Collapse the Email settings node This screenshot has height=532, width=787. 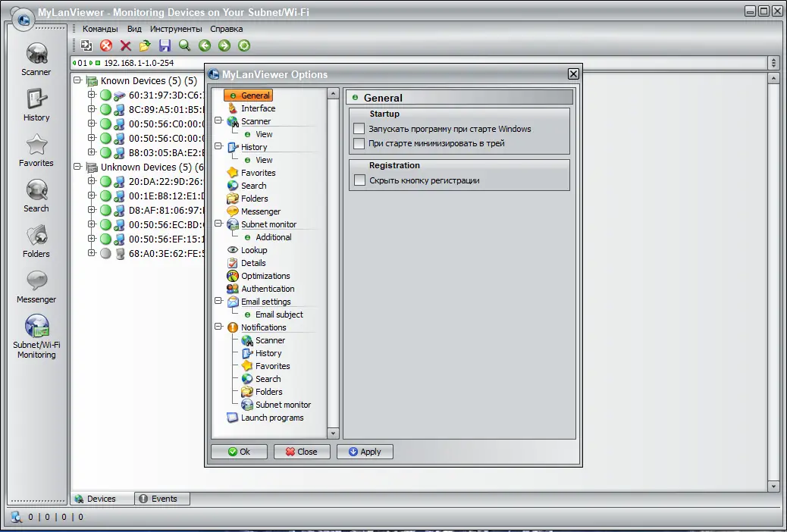pos(218,301)
